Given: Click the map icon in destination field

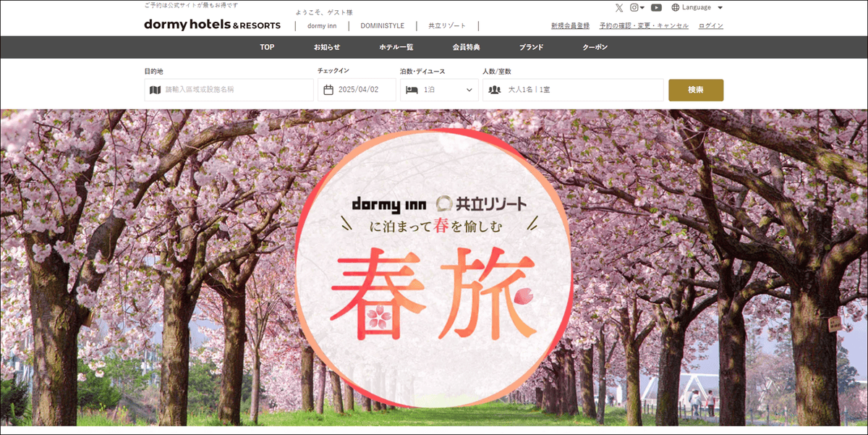Looking at the screenshot, I should pyautogui.click(x=155, y=90).
